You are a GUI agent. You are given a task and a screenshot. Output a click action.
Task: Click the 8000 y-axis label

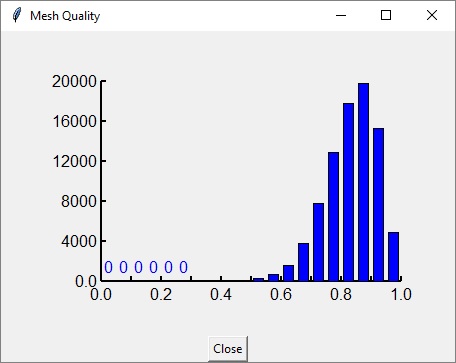point(79,201)
